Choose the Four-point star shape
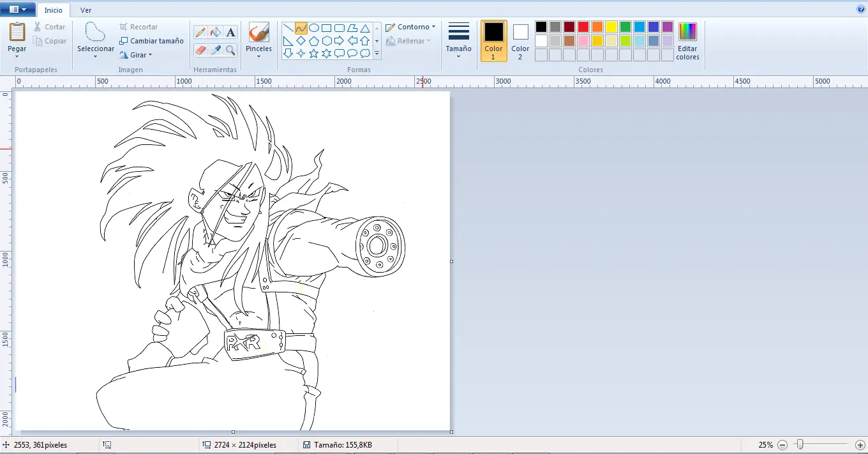Image resolution: width=868 pixels, height=454 pixels. (301, 54)
